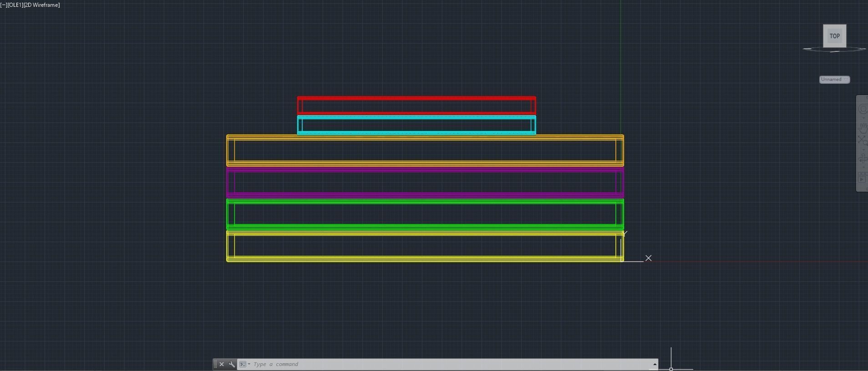
Task: Open the Unnamed coordinate system dropdown
Action: click(x=834, y=80)
